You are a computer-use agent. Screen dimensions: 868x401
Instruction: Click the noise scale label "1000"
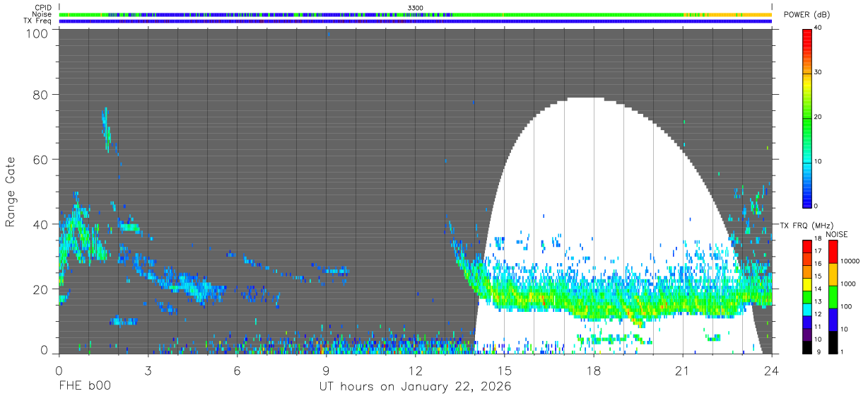(x=848, y=284)
